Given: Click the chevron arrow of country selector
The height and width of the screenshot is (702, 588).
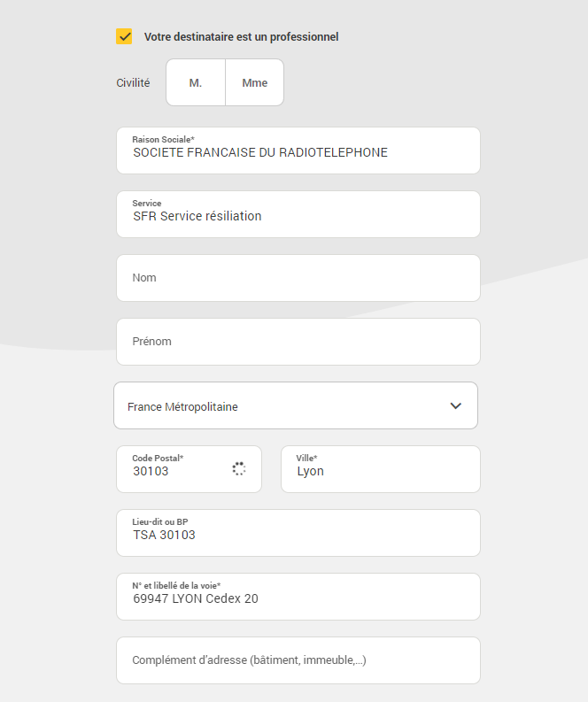Looking at the screenshot, I should click(x=456, y=406).
